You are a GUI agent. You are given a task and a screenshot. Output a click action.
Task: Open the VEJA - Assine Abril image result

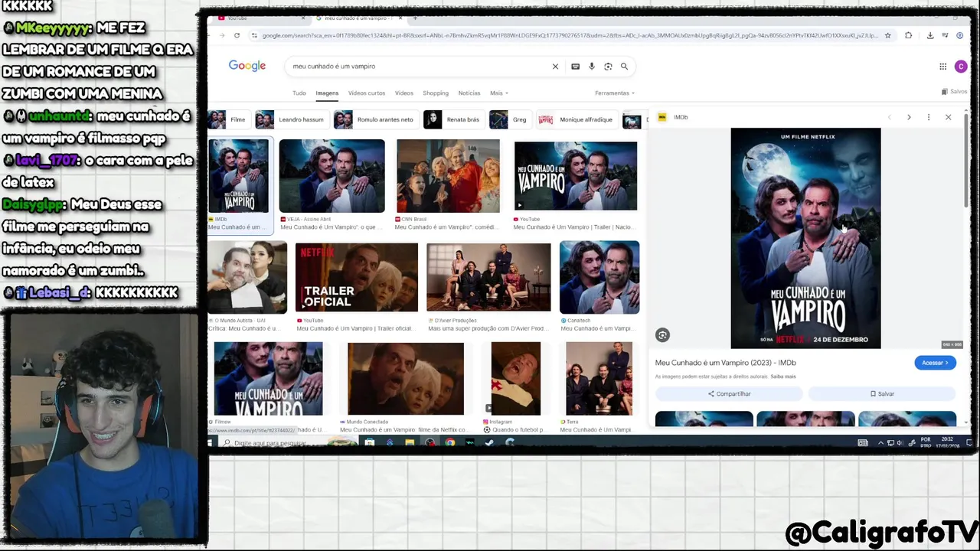point(332,176)
